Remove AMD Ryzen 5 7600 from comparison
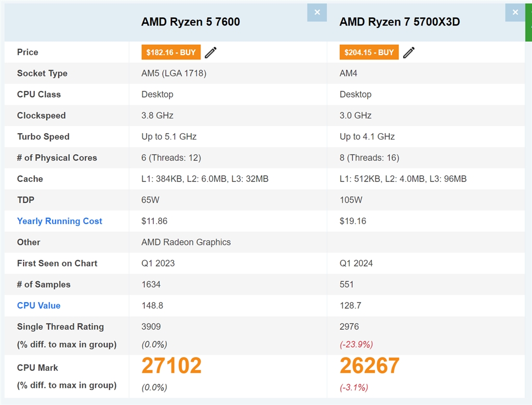The height and width of the screenshot is (405, 532). (x=317, y=12)
